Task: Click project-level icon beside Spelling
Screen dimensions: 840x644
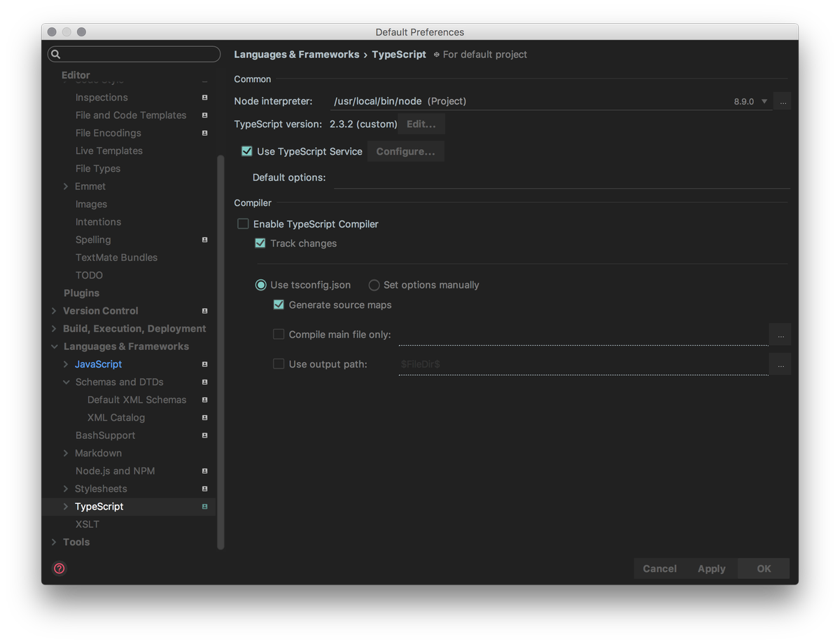Action: tap(204, 239)
